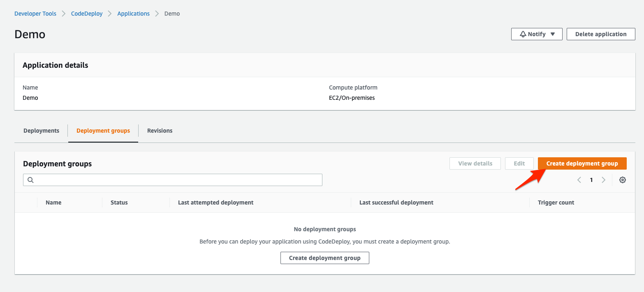Click Delete application button
This screenshot has height=292, width=644.
(x=600, y=34)
